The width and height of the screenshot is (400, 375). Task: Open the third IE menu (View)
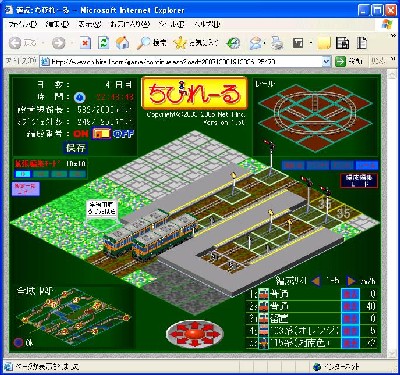click(90, 24)
